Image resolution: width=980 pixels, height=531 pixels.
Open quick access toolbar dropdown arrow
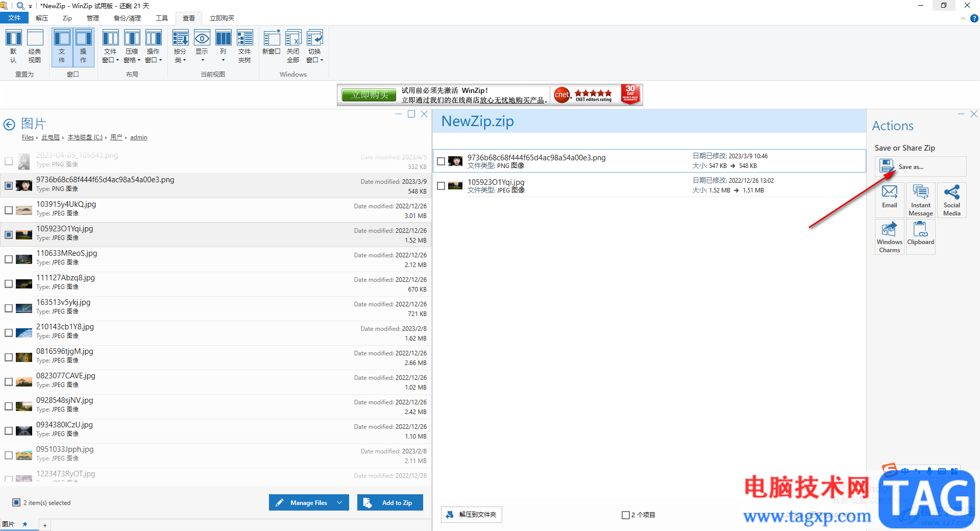[x=30, y=6]
